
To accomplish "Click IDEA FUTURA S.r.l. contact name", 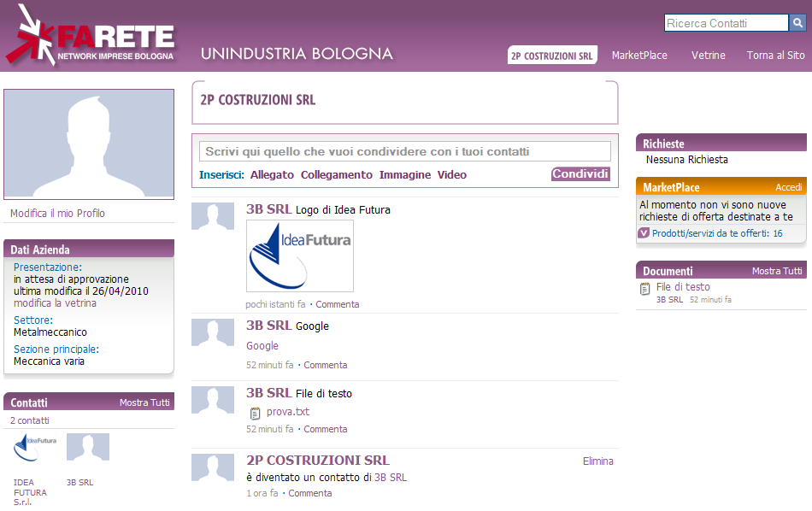I will point(30,492).
